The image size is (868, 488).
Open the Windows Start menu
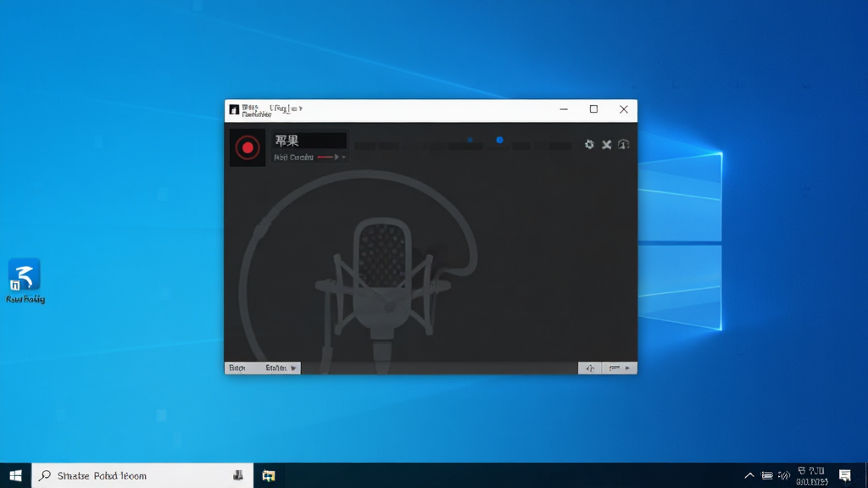(15, 475)
